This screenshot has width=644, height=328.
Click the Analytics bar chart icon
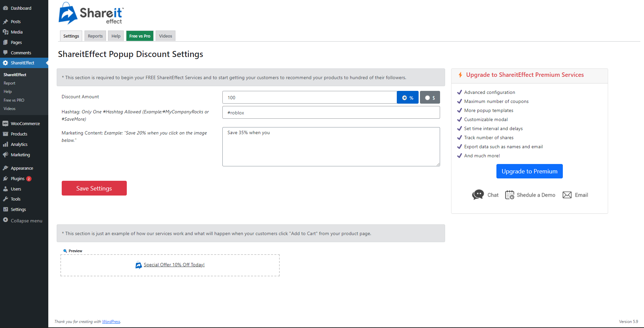pyautogui.click(x=5, y=144)
